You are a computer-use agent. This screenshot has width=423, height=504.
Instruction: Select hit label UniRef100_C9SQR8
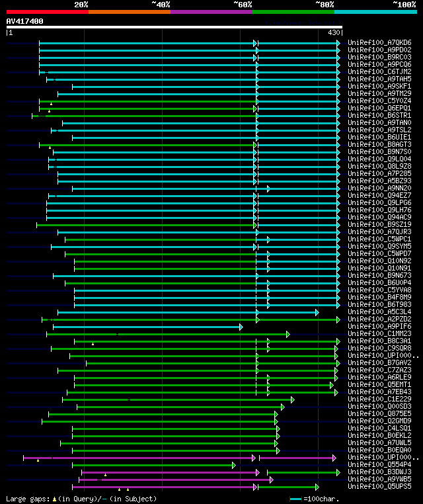pos(379,348)
